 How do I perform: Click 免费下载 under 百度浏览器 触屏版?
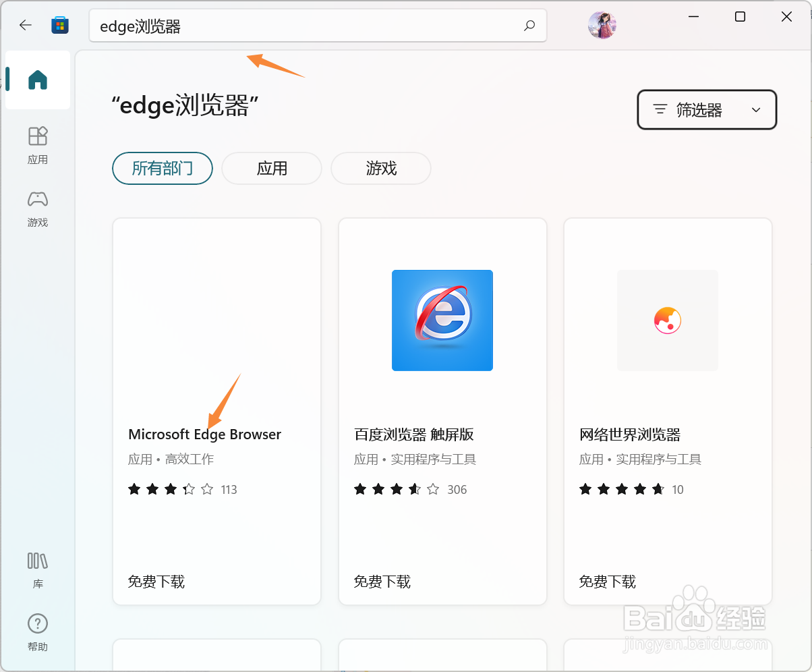point(382,582)
